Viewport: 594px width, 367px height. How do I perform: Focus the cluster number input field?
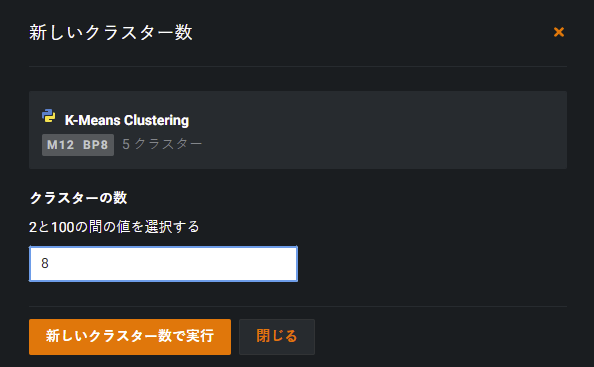163,264
